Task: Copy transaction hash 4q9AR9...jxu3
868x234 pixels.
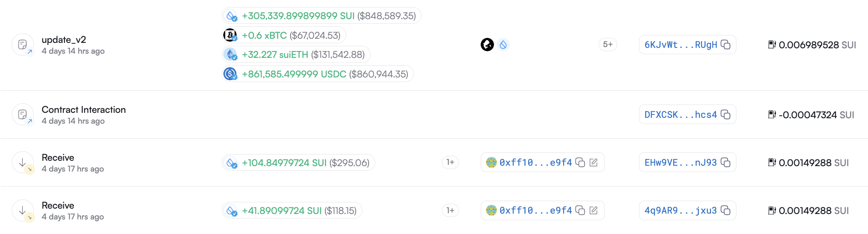Action: pos(726,210)
